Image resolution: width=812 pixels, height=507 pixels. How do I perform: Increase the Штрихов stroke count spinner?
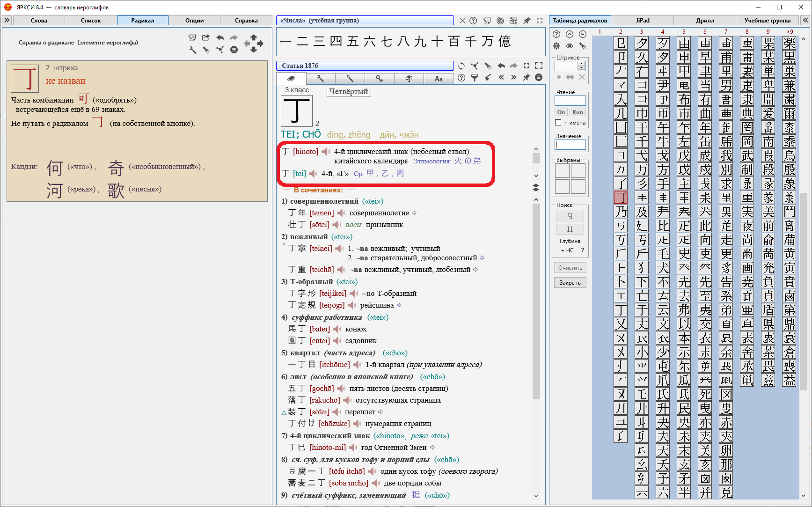point(581,64)
